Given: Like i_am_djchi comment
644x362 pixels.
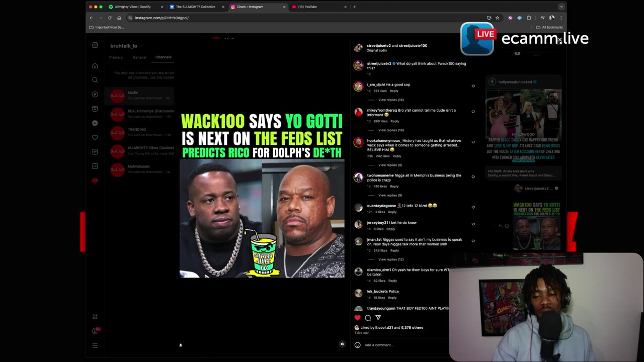Looking at the screenshot, I should click(473, 86).
